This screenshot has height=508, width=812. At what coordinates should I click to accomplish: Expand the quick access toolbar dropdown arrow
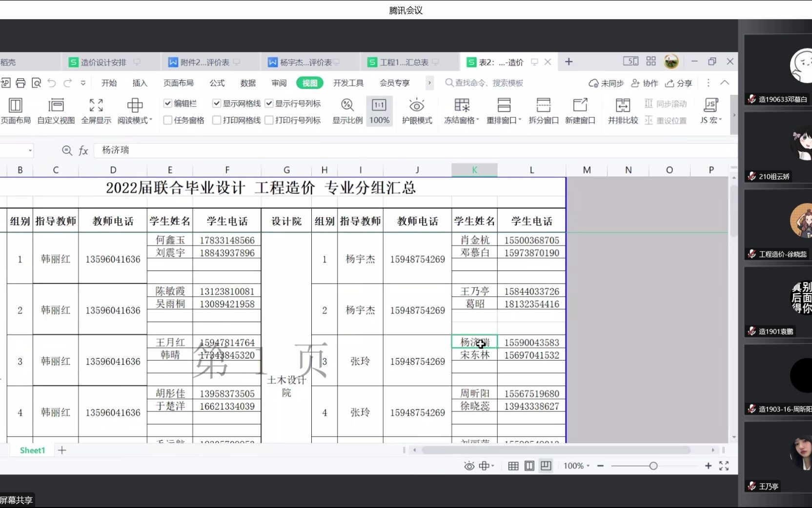[83, 83]
